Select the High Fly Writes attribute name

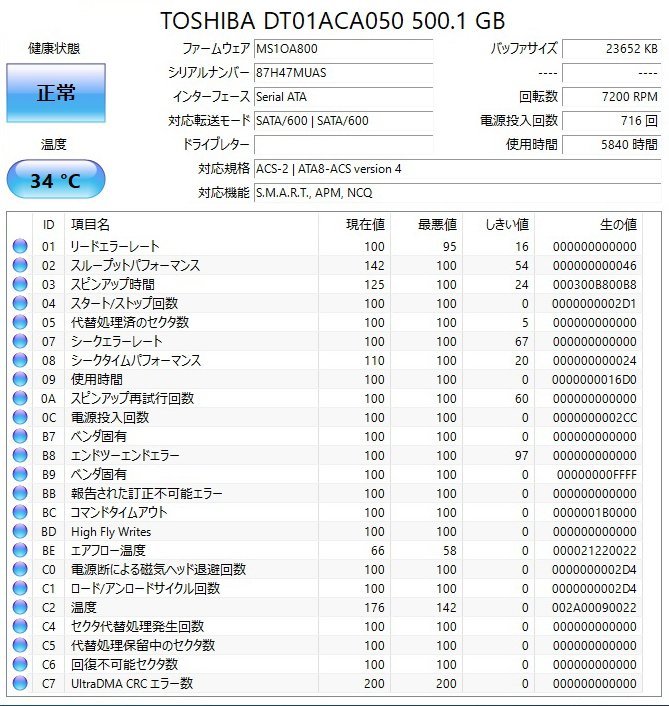(111, 532)
